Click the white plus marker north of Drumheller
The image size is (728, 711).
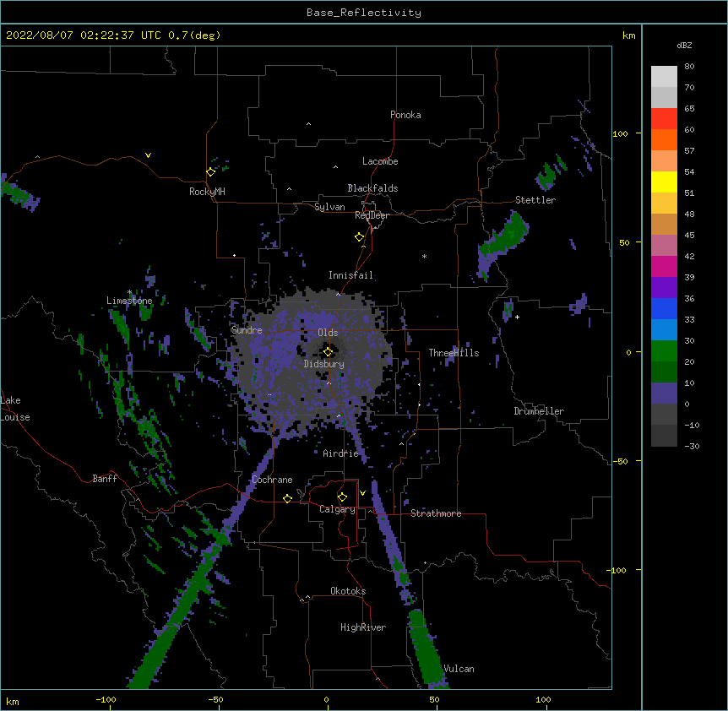pos(517,317)
